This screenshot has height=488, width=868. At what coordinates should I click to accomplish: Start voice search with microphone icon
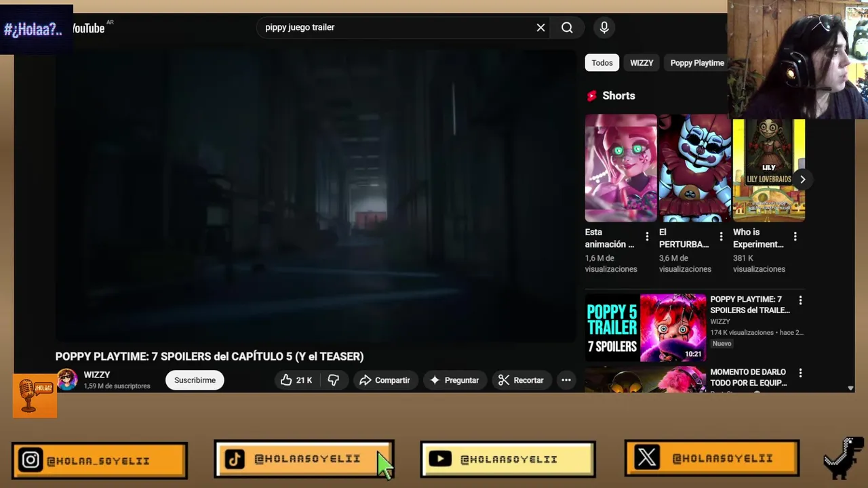604,28
